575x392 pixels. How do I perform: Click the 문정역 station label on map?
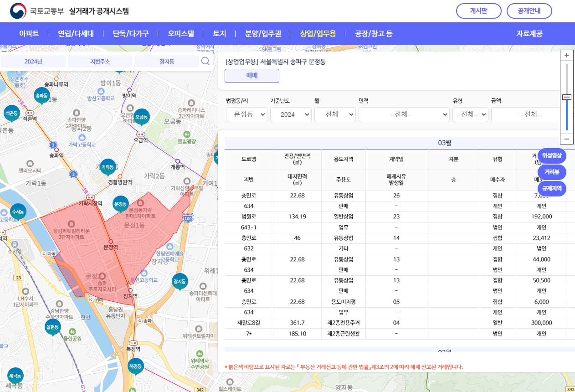coord(111,247)
